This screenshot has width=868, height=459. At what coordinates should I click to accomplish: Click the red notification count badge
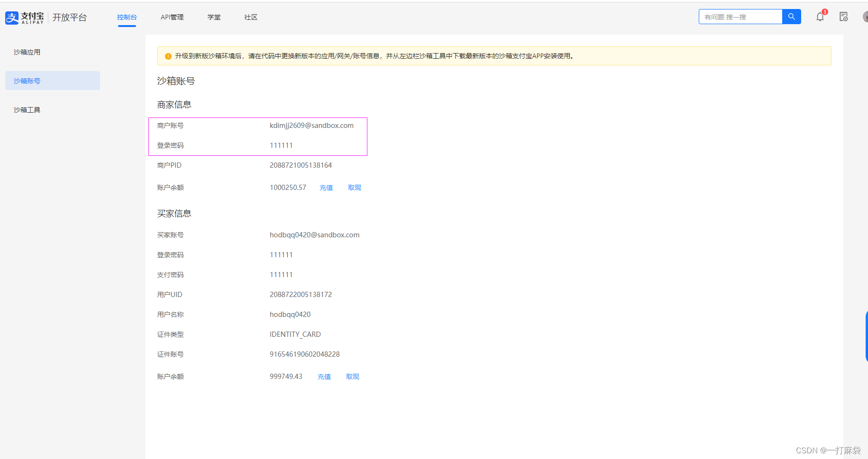pyautogui.click(x=825, y=12)
